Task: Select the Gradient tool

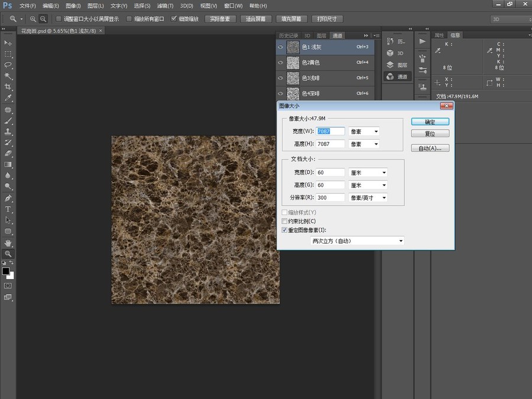Action: click(x=8, y=164)
